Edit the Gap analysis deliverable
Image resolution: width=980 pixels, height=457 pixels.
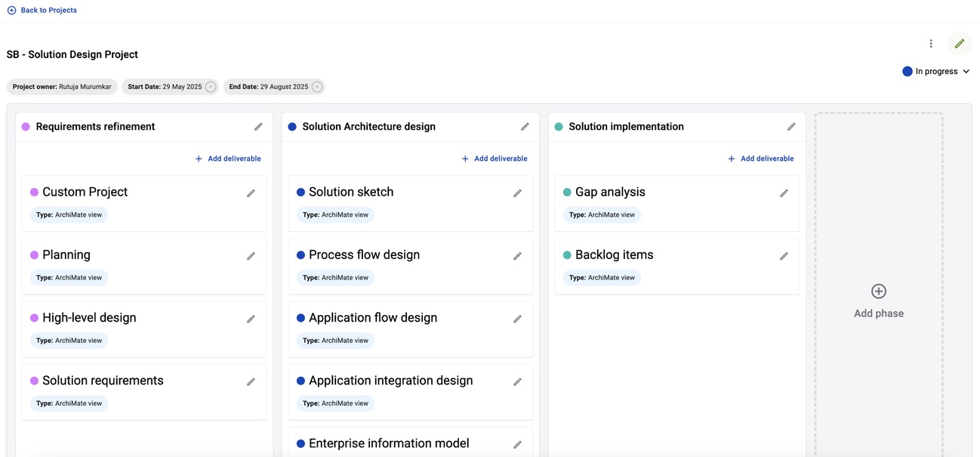click(784, 193)
